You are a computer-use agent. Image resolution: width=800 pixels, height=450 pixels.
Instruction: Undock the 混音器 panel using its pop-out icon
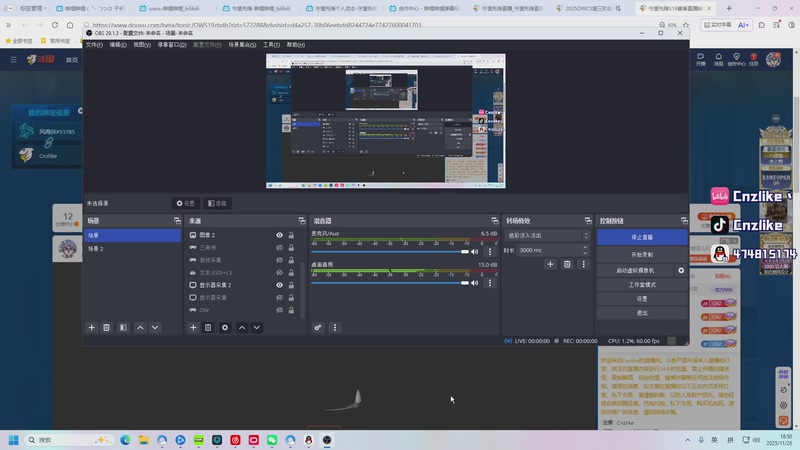pyautogui.click(x=493, y=220)
